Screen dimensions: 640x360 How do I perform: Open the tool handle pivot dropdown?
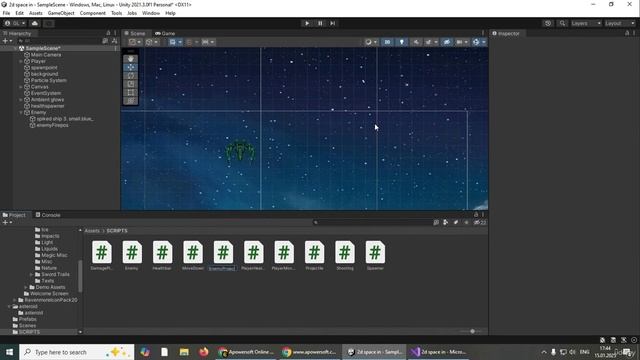(x=135, y=42)
